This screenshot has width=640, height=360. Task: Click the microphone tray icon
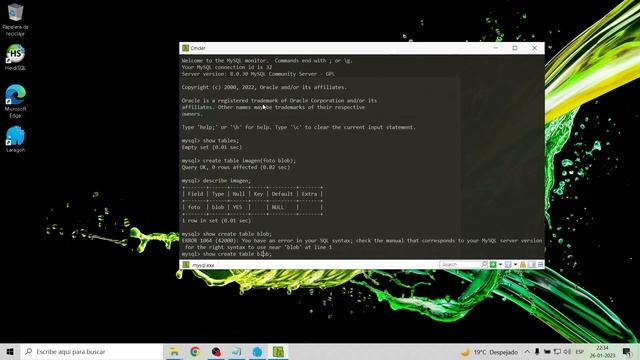pos(537,352)
